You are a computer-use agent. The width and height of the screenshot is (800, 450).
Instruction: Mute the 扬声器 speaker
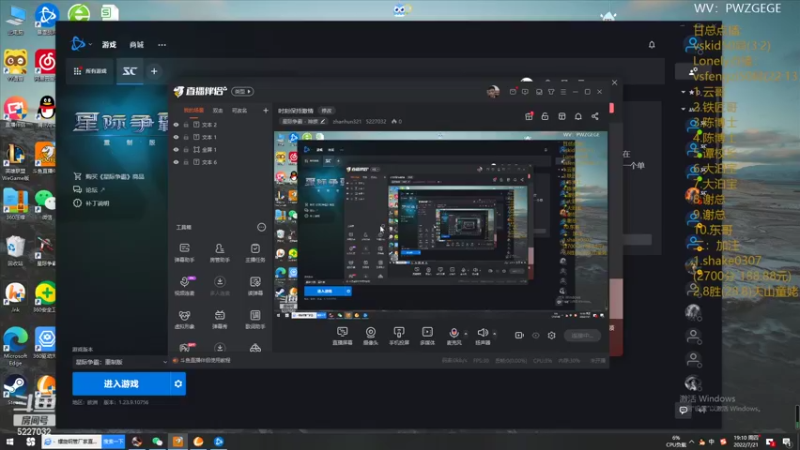[x=482, y=336]
